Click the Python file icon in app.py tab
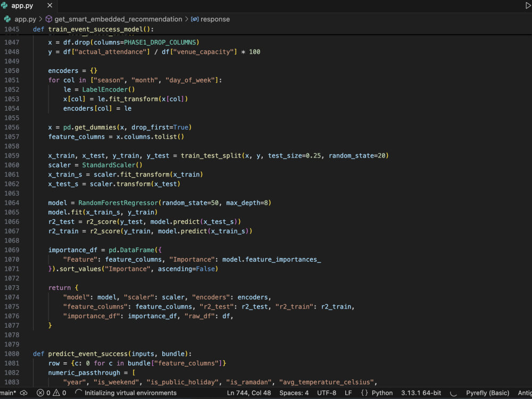Screen dimensions: 532x399 4,5
